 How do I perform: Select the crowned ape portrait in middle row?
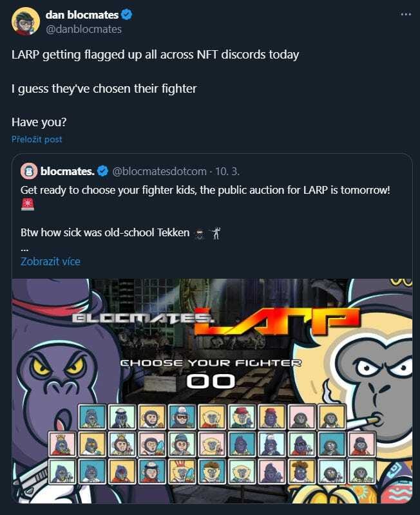click(122, 444)
